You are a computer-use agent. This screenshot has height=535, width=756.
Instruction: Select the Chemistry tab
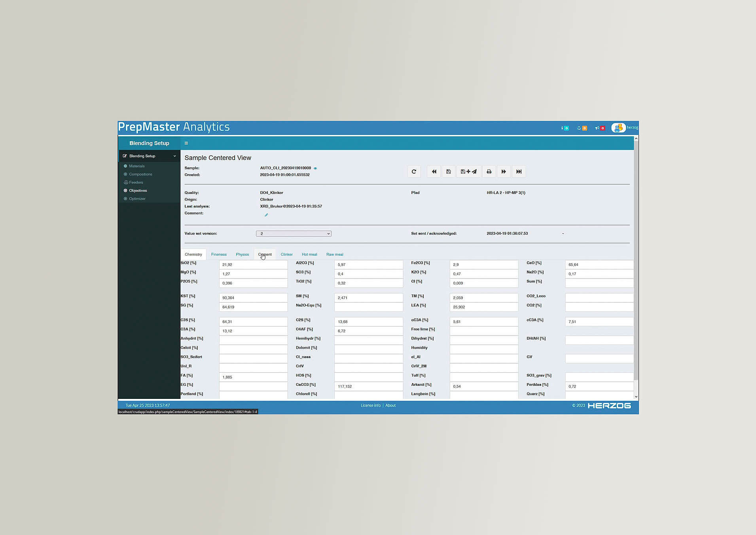point(193,254)
